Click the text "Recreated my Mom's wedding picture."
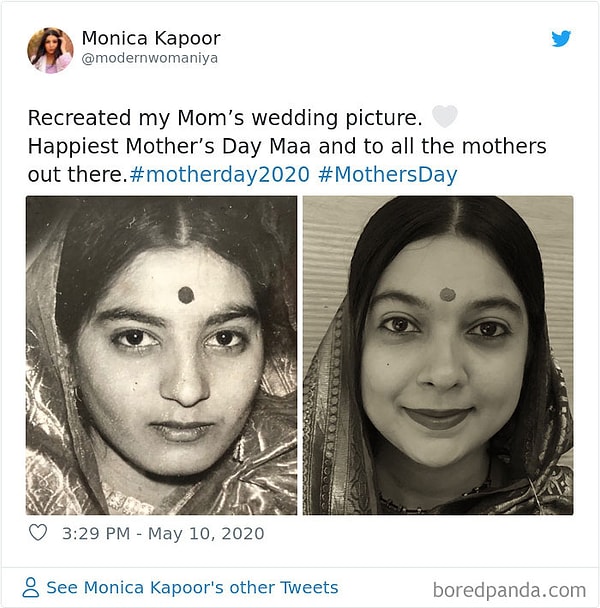The height and width of the screenshot is (608, 600). pyautogui.click(x=225, y=117)
